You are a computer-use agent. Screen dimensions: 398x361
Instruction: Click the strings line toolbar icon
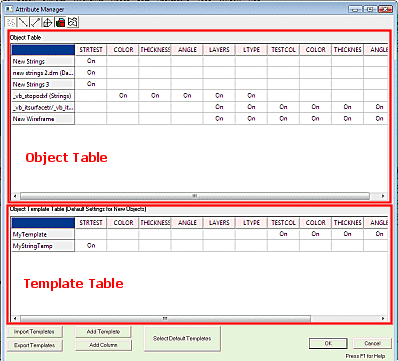point(23,22)
